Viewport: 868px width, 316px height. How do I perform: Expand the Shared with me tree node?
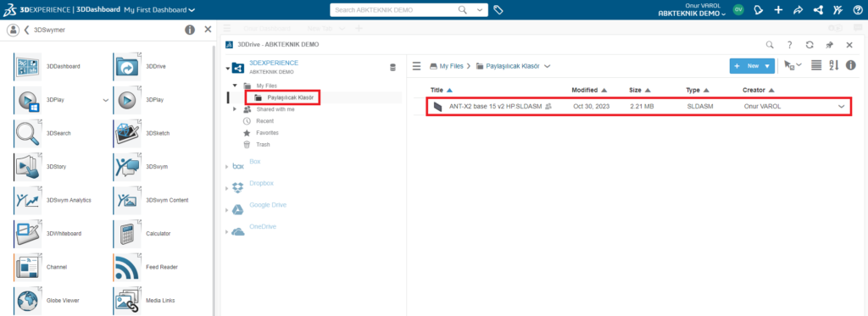coord(236,109)
